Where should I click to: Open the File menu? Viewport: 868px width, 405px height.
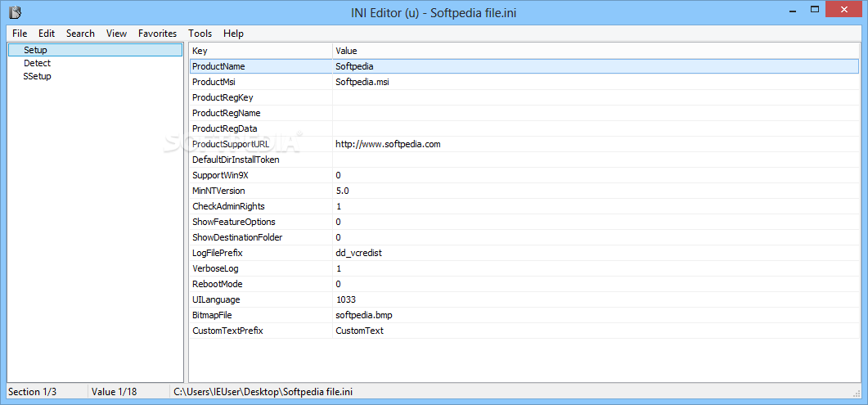(20, 34)
